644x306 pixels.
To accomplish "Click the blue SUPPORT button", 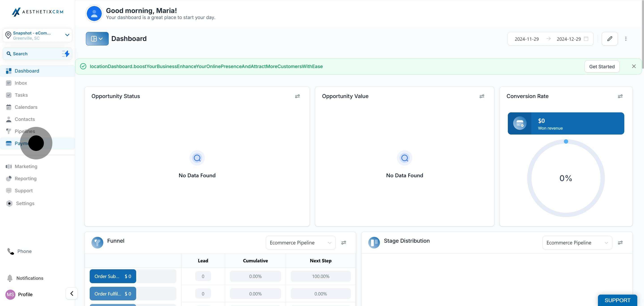I will [617, 300].
